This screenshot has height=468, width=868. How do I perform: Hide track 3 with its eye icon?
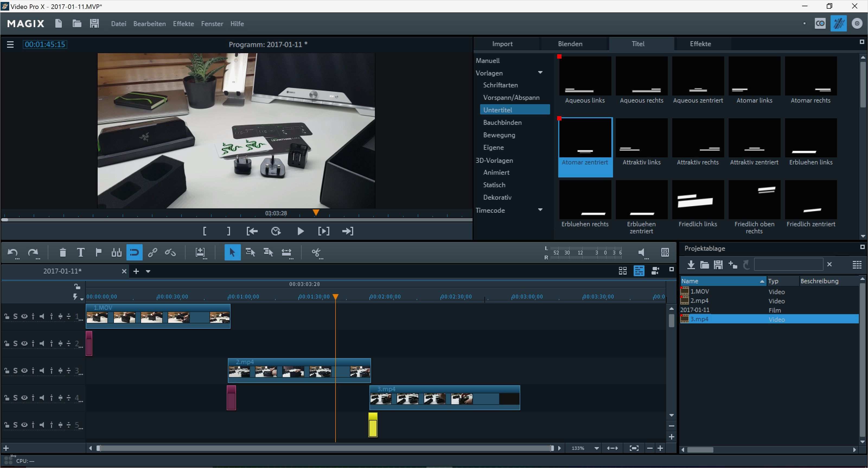point(24,370)
